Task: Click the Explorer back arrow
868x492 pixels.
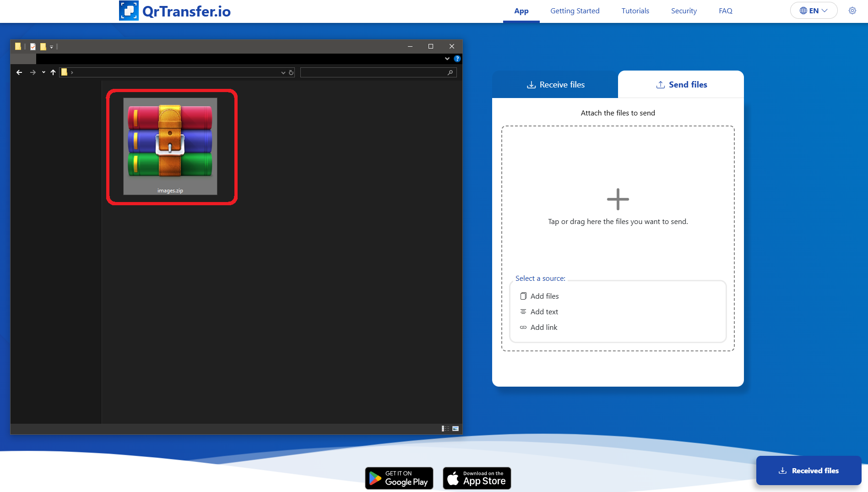Action: pos(19,72)
